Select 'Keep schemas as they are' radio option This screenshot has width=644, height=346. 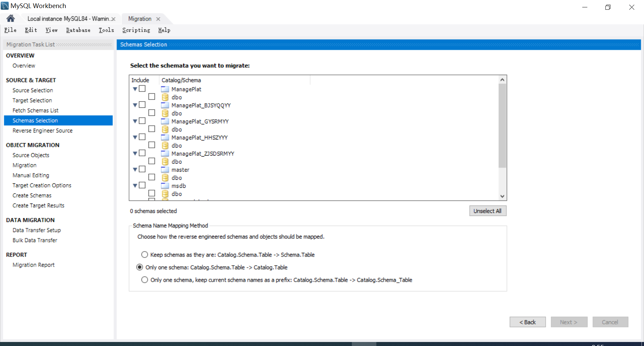[x=145, y=255]
